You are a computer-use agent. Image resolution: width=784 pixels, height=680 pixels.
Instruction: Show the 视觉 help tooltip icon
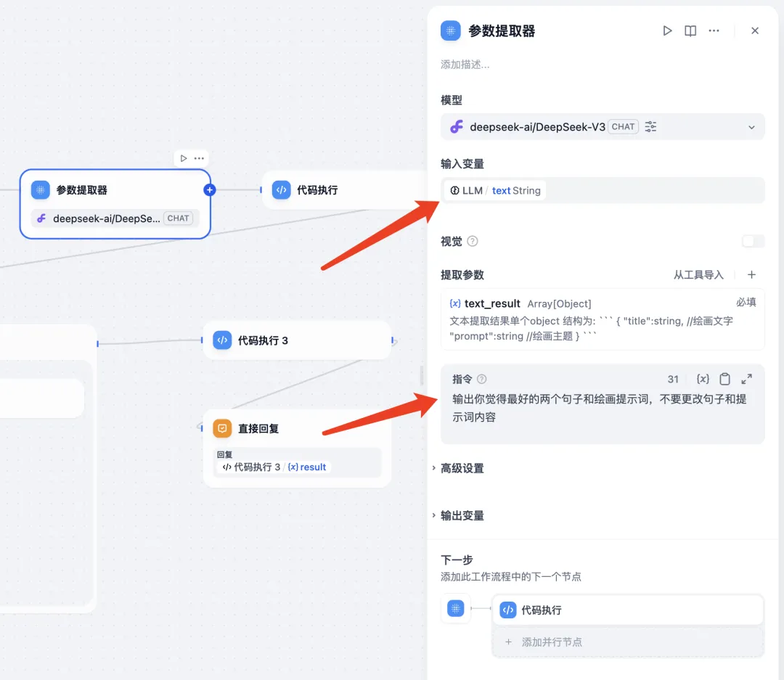point(473,242)
